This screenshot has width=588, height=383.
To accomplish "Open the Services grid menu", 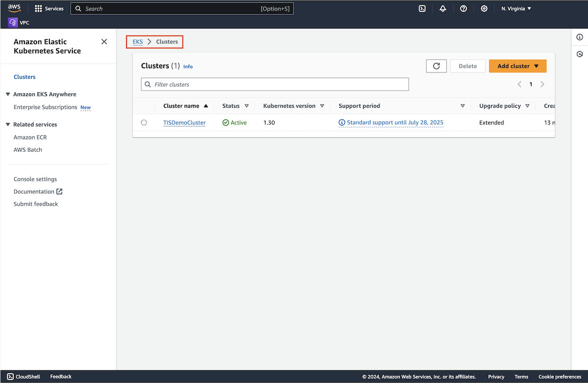I will [49, 9].
